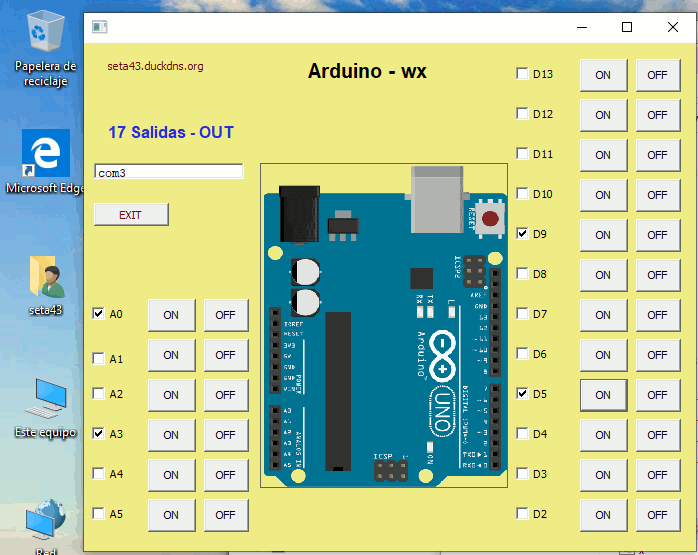The image size is (698, 555).
Task: Turn OFF pin D9
Action: 657,235
